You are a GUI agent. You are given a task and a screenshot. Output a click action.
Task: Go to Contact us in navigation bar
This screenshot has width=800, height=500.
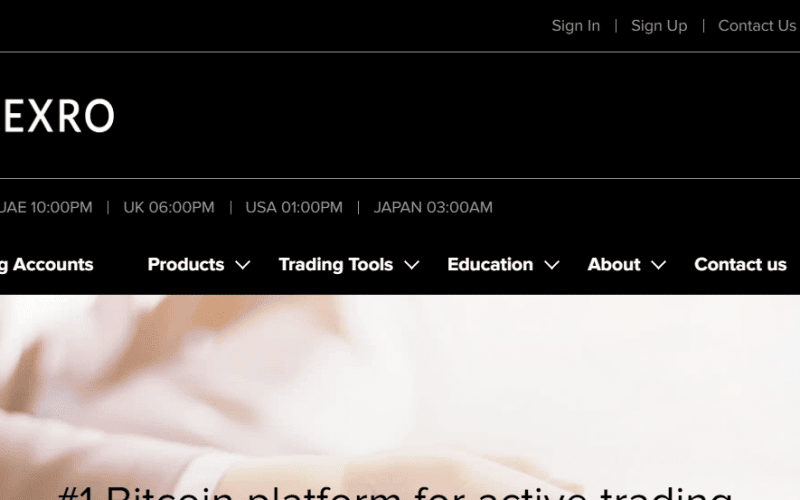point(740,265)
